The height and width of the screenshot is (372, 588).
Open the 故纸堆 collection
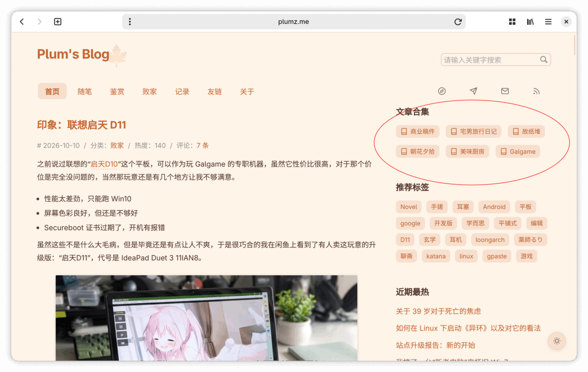pyautogui.click(x=526, y=131)
